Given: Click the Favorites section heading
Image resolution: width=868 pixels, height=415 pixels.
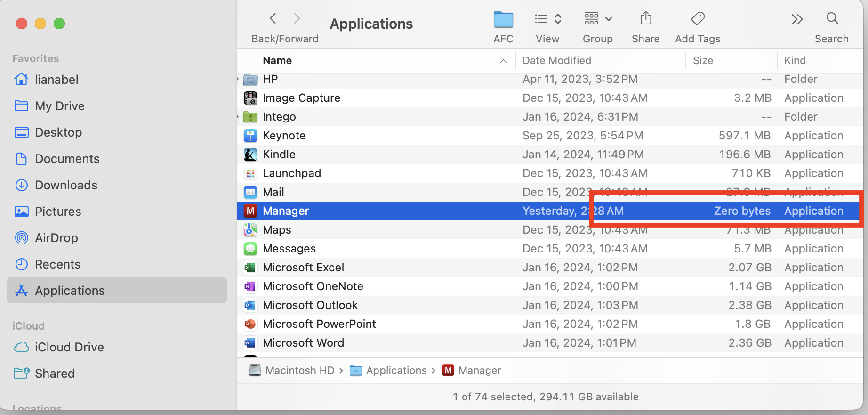Looking at the screenshot, I should pyautogui.click(x=36, y=58).
